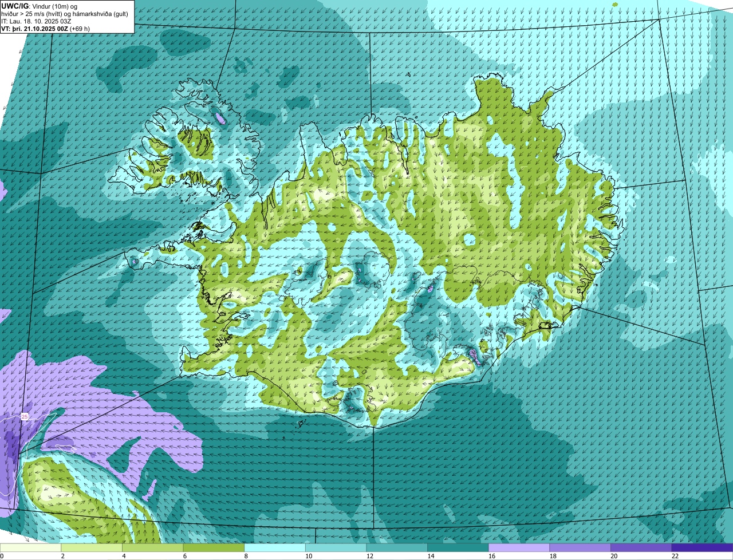733x560 pixels.
Task: Click the legend scale label "14"
Action: (431, 556)
